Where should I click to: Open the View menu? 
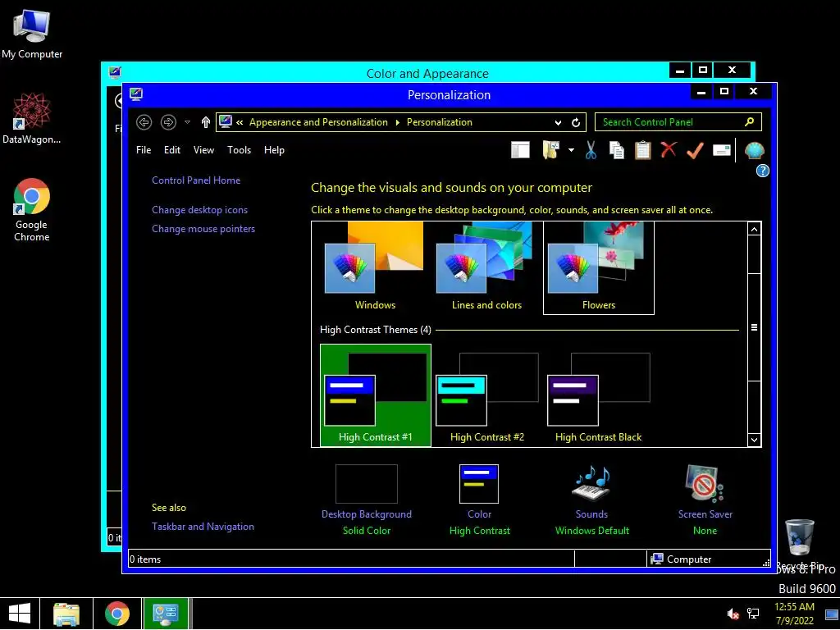pos(203,150)
